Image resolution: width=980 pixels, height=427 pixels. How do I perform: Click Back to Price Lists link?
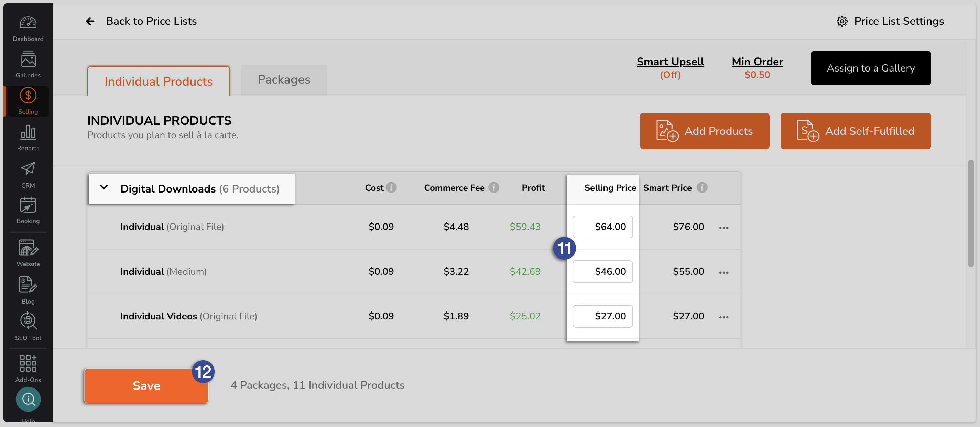pos(151,21)
